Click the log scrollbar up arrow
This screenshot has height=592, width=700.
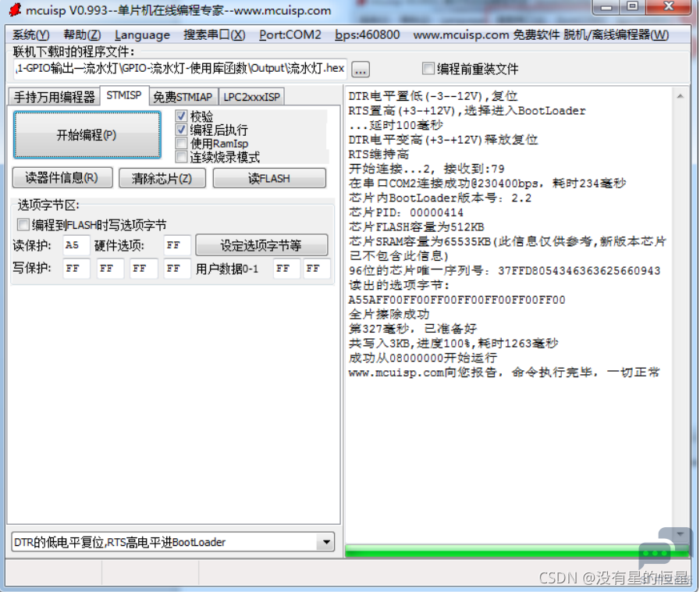680,96
